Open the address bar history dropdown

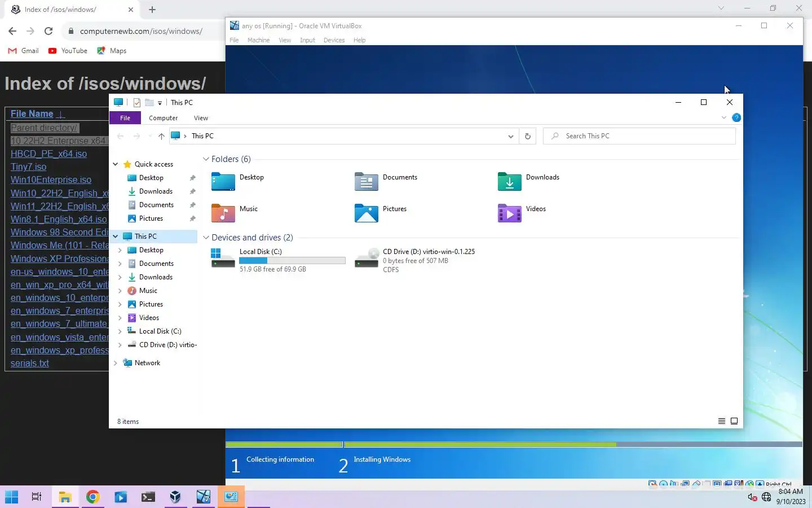pyautogui.click(x=510, y=136)
